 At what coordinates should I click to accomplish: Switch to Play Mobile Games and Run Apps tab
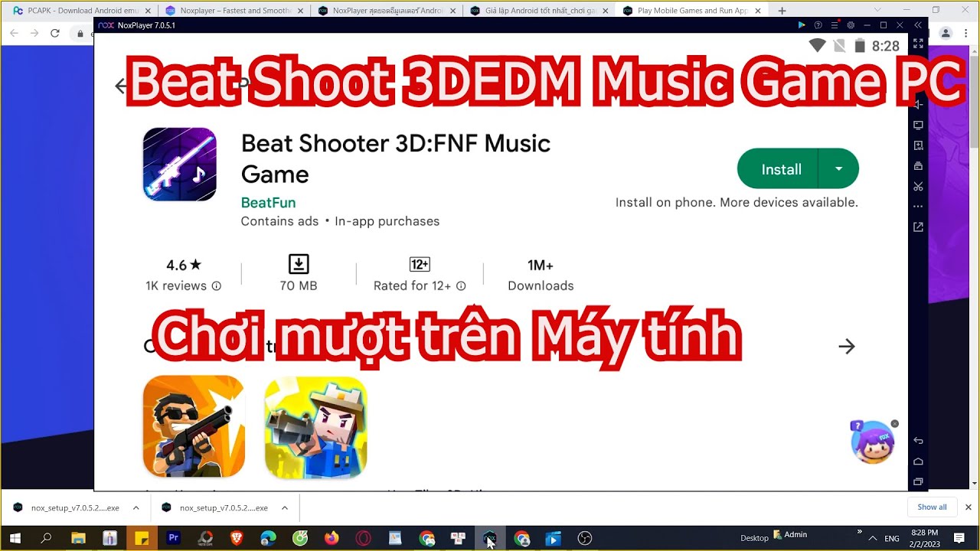tap(693, 11)
